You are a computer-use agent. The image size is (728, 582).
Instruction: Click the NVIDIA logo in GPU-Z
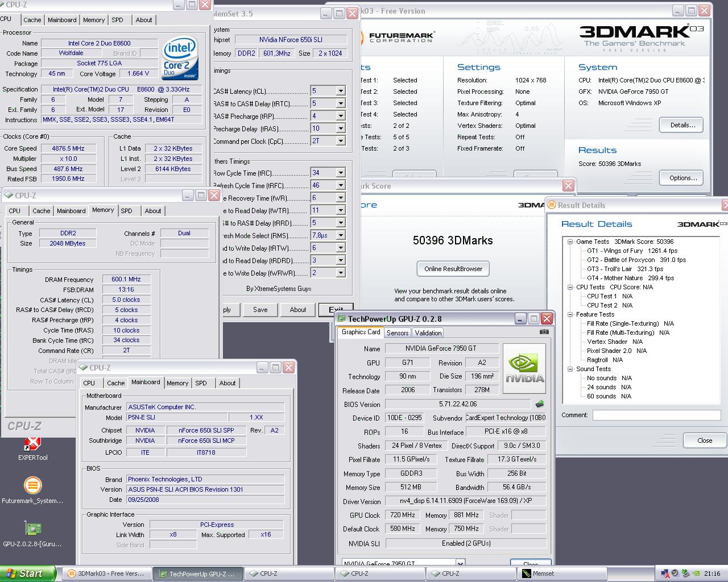pos(524,368)
